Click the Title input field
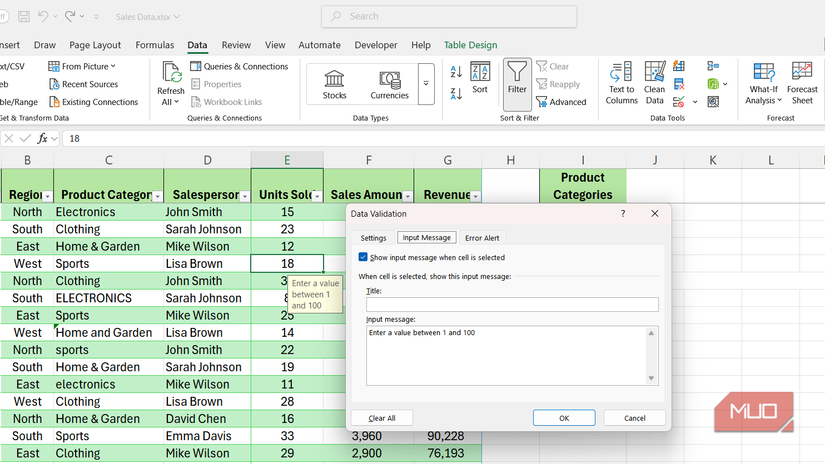 512,304
